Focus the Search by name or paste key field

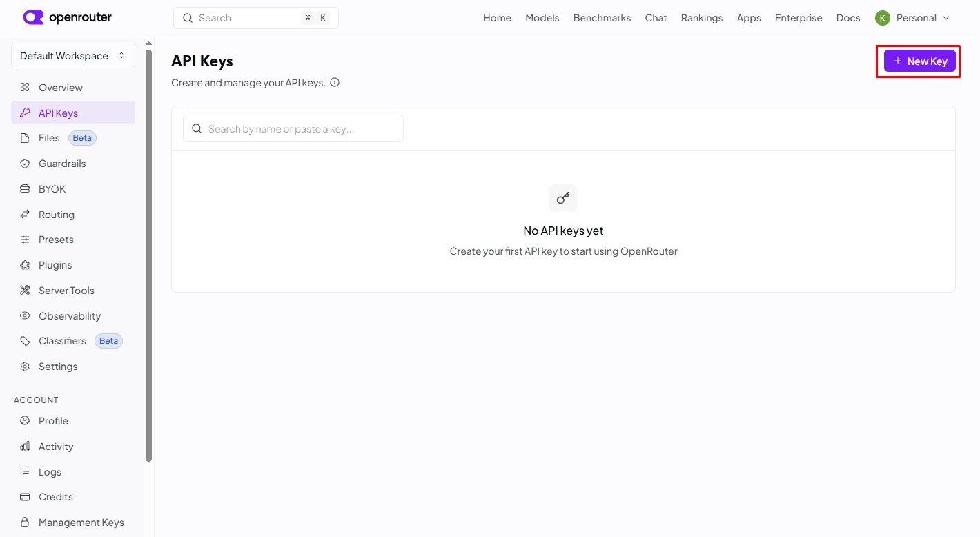click(x=293, y=128)
